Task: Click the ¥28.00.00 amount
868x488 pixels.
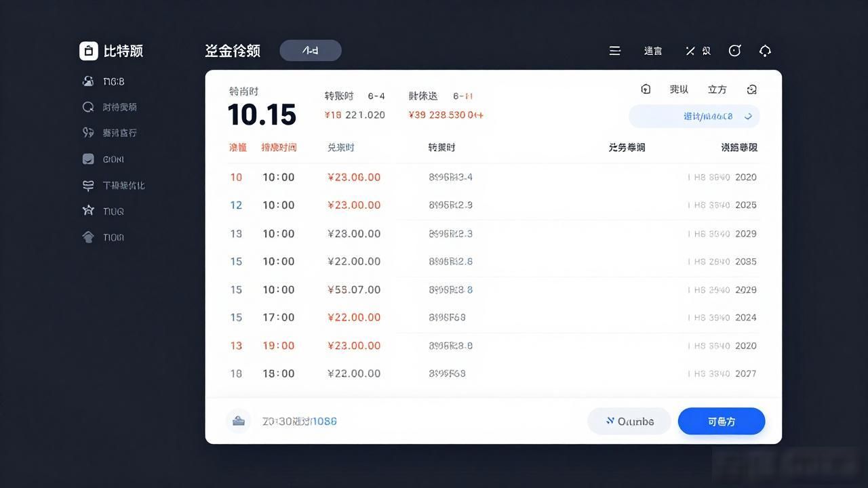Action: pos(354,233)
